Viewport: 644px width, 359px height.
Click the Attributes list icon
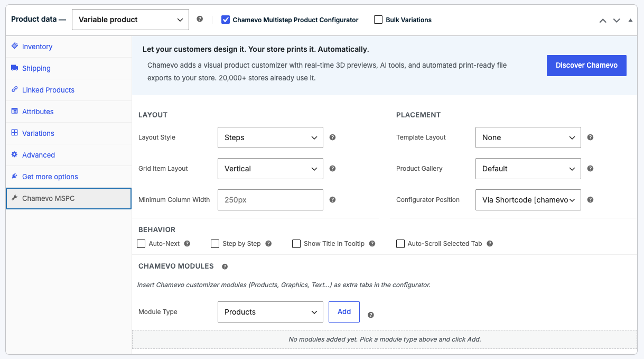15,111
